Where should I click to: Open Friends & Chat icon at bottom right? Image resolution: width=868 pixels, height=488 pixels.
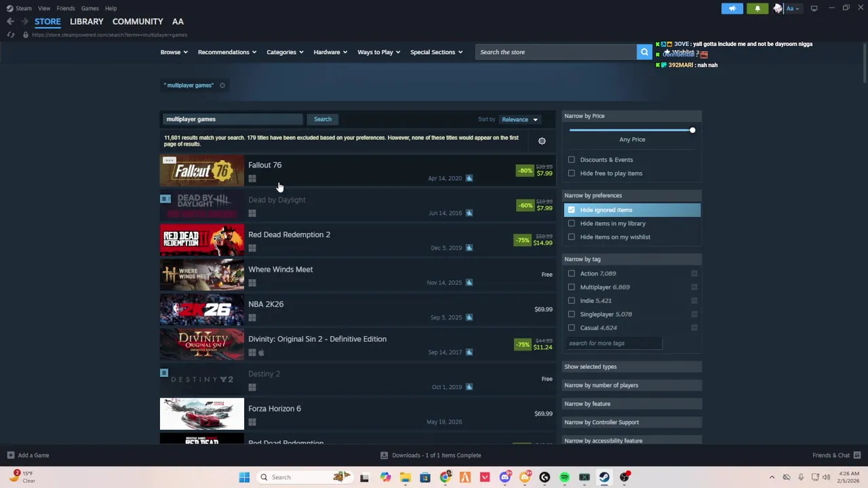pyautogui.click(x=857, y=455)
